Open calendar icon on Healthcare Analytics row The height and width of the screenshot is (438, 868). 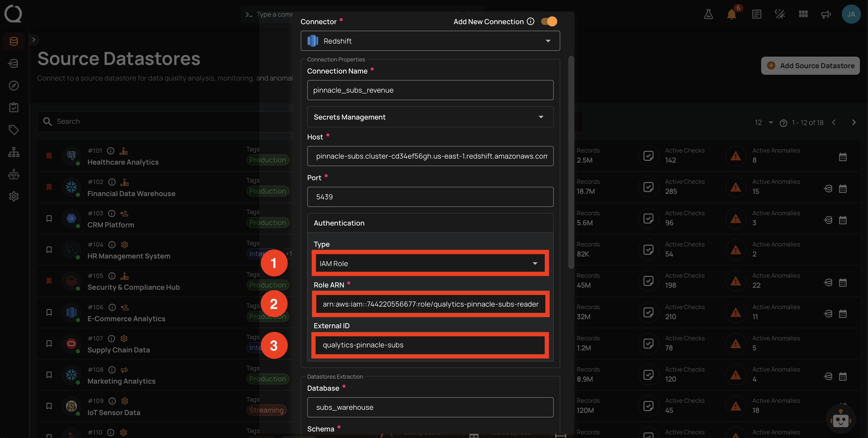[x=842, y=157]
